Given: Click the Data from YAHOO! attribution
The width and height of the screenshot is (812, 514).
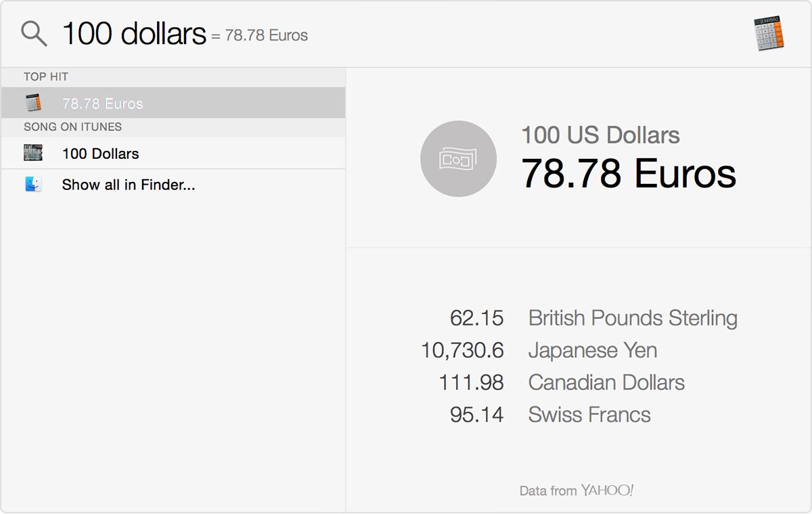Looking at the screenshot, I should 577,490.
